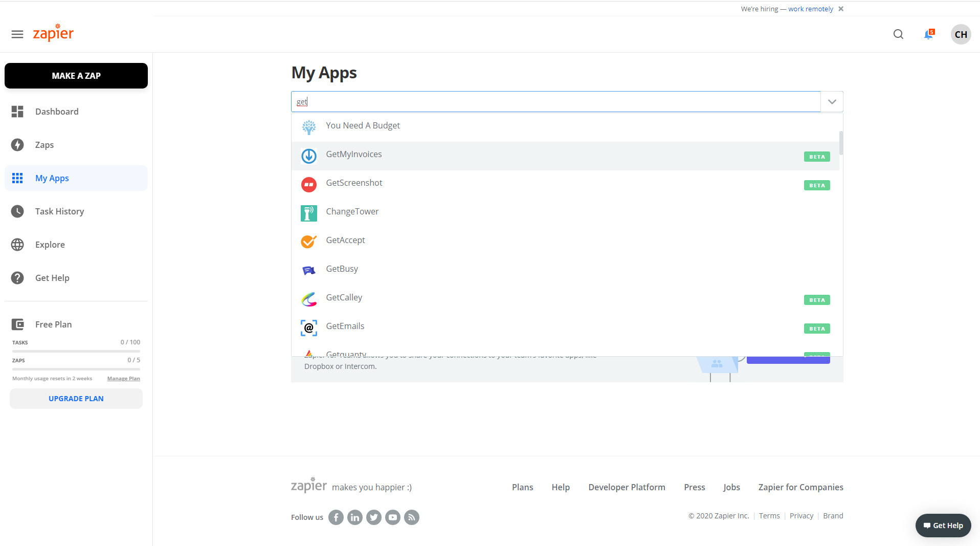Screen dimensions: 980x546
Task: Select GetEmails from the list
Action: [565, 327]
